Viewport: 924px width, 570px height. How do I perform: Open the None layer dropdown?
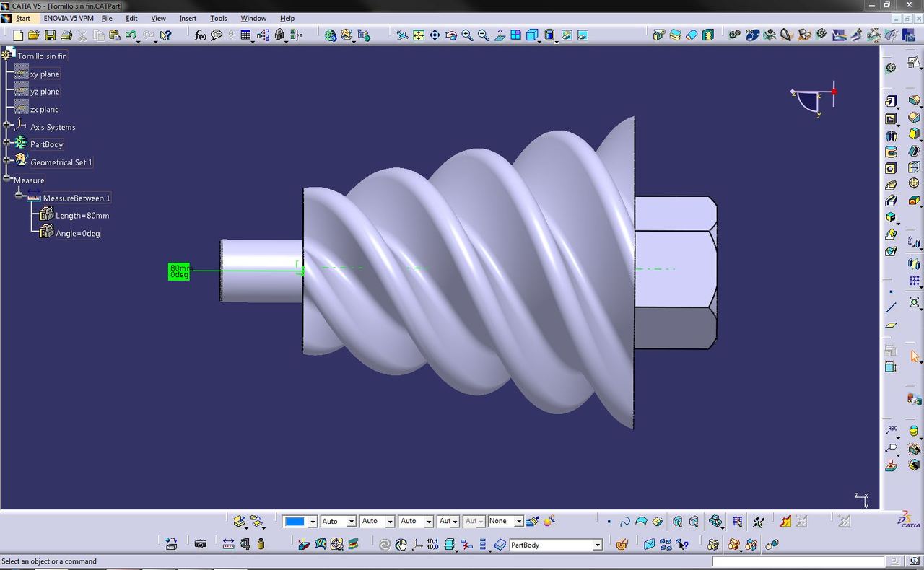(518, 522)
